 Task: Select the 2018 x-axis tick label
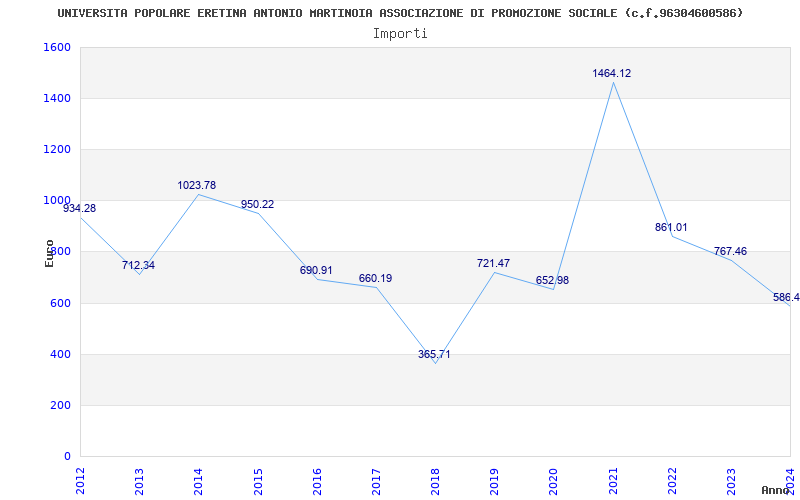435,481
